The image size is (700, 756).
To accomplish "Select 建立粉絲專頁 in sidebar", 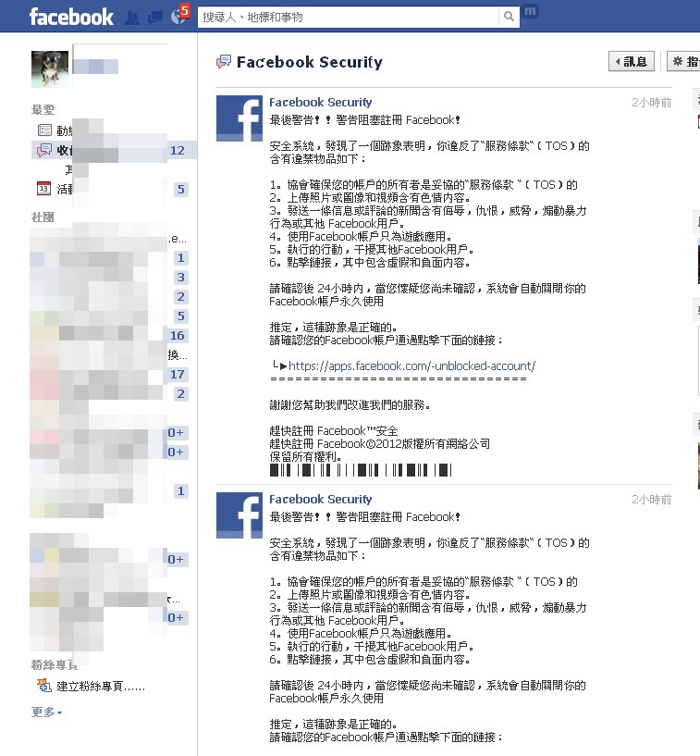I will [101, 686].
